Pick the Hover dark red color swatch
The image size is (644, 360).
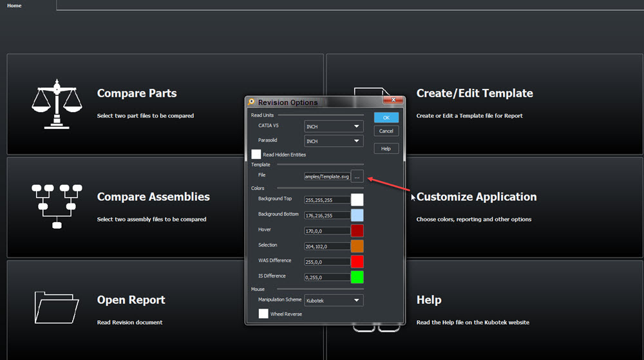pyautogui.click(x=357, y=231)
